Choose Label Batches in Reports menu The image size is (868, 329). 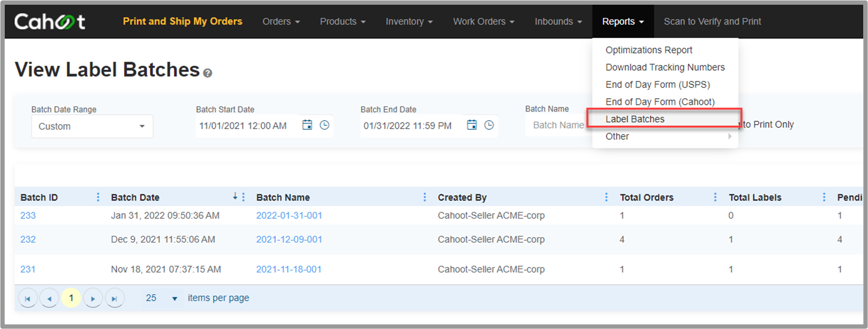click(x=664, y=119)
